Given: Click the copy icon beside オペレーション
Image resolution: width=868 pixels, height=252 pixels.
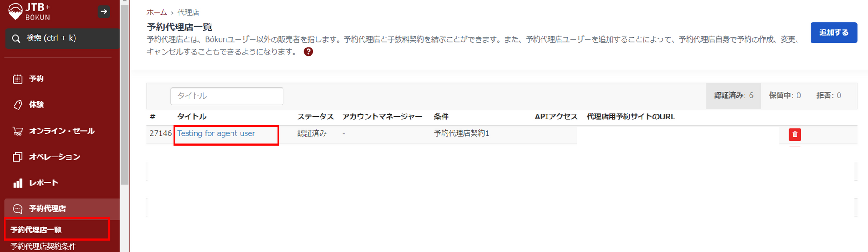Looking at the screenshot, I should [18, 157].
